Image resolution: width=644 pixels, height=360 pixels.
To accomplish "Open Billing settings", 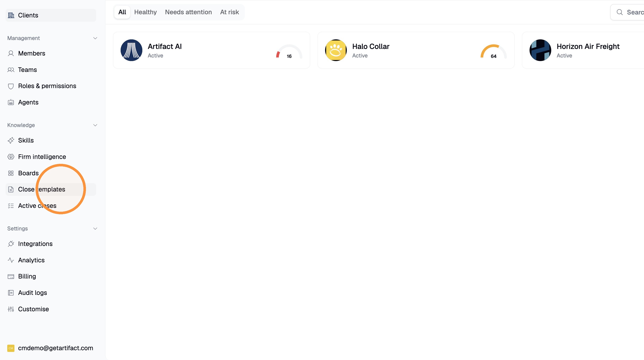I will tap(51, 277).
